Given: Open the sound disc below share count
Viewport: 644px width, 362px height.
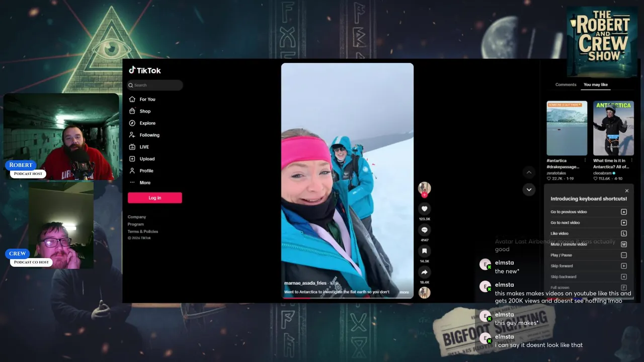Looking at the screenshot, I should tap(424, 293).
